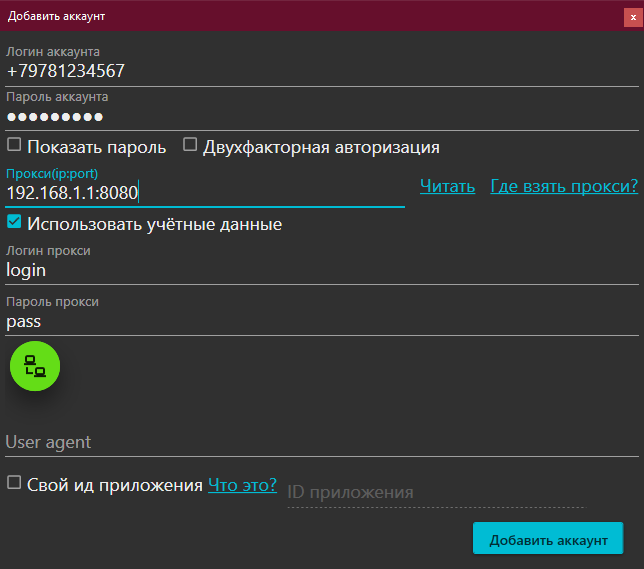Click the green proxy check round icon
The image size is (644, 569).
pyautogui.click(x=35, y=366)
